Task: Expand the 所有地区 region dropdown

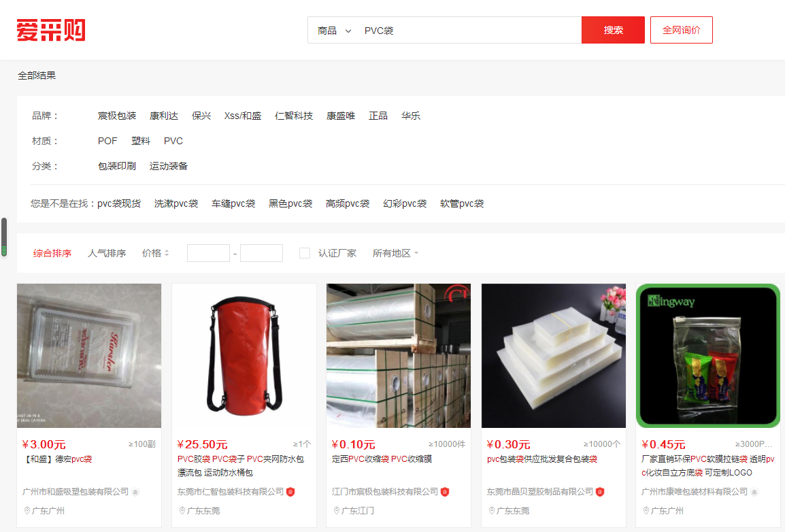Action: coord(395,253)
